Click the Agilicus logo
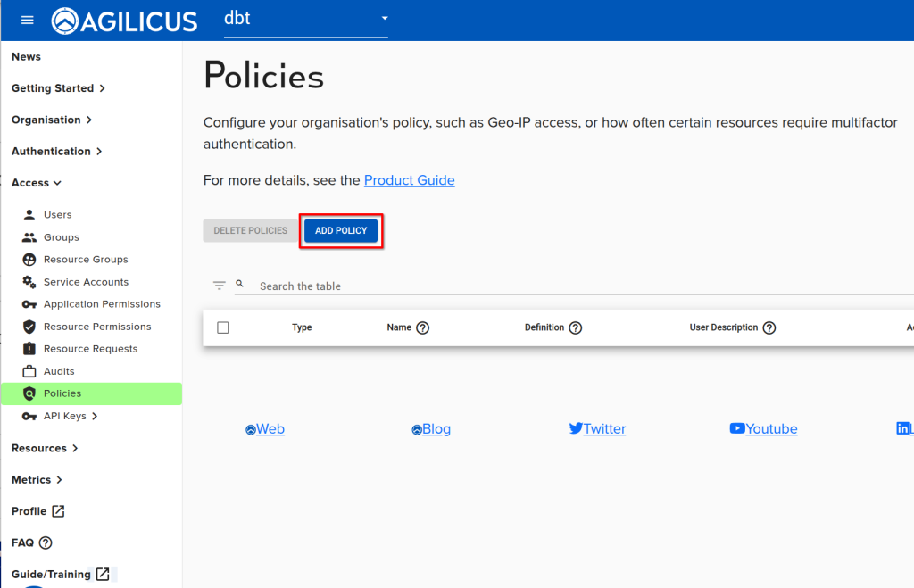The width and height of the screenshot is (914, 588). point(124,21)
